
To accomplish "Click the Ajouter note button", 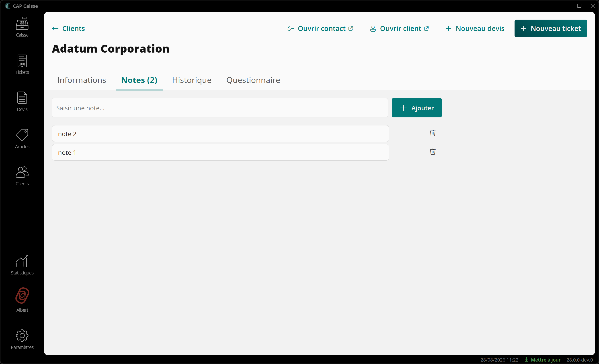I will pos(417,108).
